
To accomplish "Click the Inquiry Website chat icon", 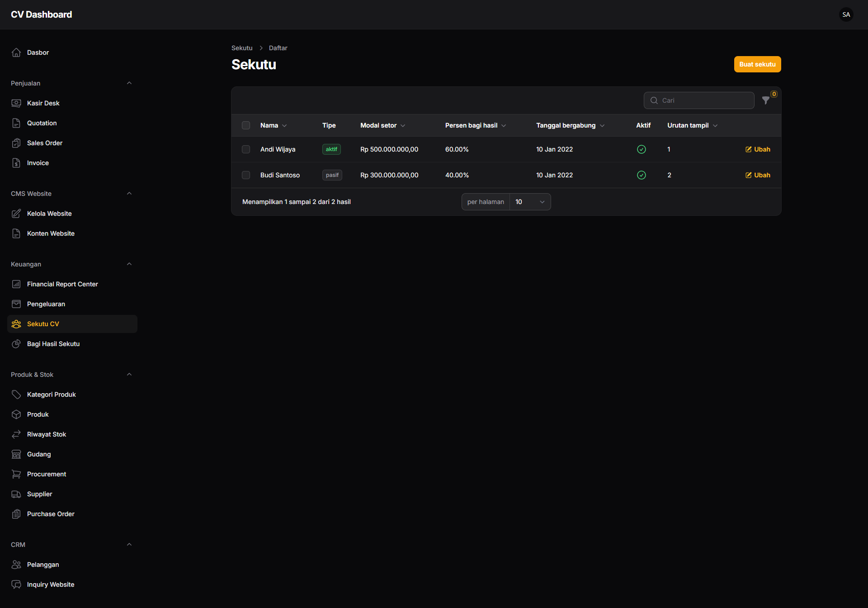I will tap(16, 584).
